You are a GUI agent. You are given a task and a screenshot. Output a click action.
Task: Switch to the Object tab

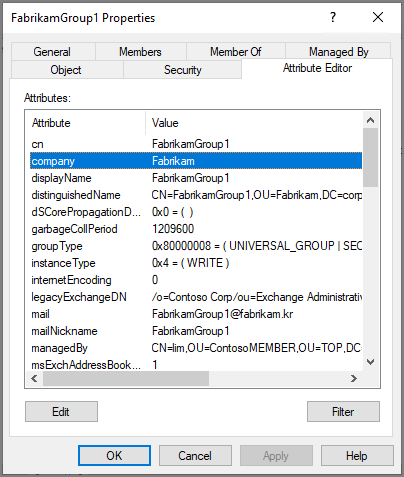pos(66,70)
